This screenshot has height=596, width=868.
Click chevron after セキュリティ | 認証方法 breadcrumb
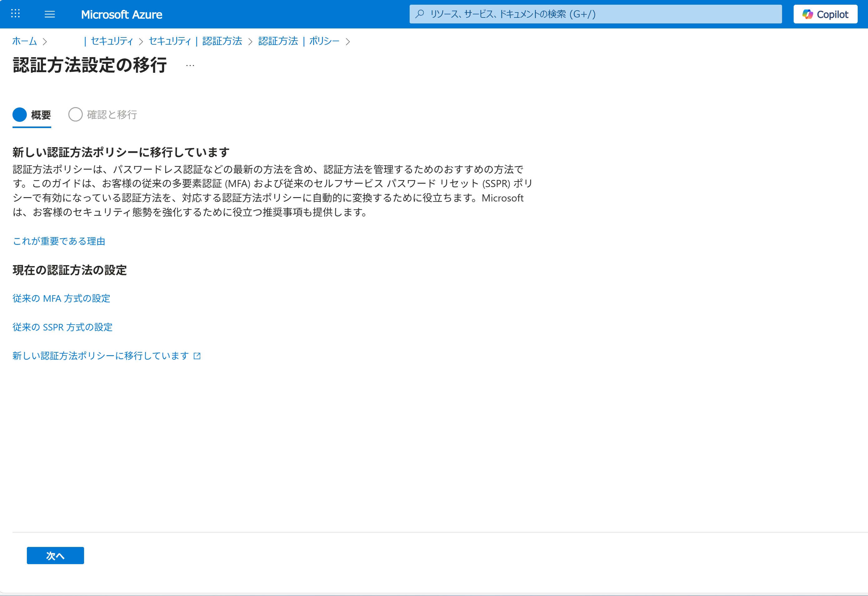point(250,42)
